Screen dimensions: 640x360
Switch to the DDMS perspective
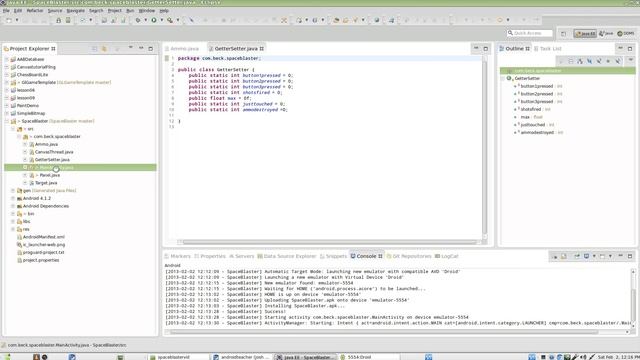pos(626,33)
